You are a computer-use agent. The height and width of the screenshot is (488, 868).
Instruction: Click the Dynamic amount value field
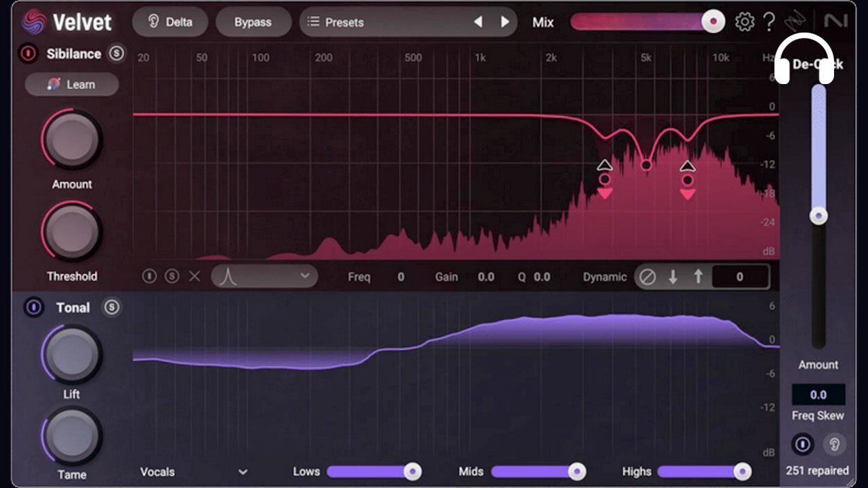pyautogui.click(x=741, y=277)
